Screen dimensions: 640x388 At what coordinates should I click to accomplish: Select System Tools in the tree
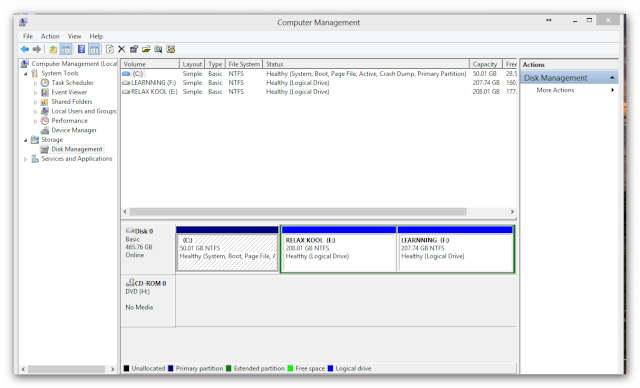[60, 73]
